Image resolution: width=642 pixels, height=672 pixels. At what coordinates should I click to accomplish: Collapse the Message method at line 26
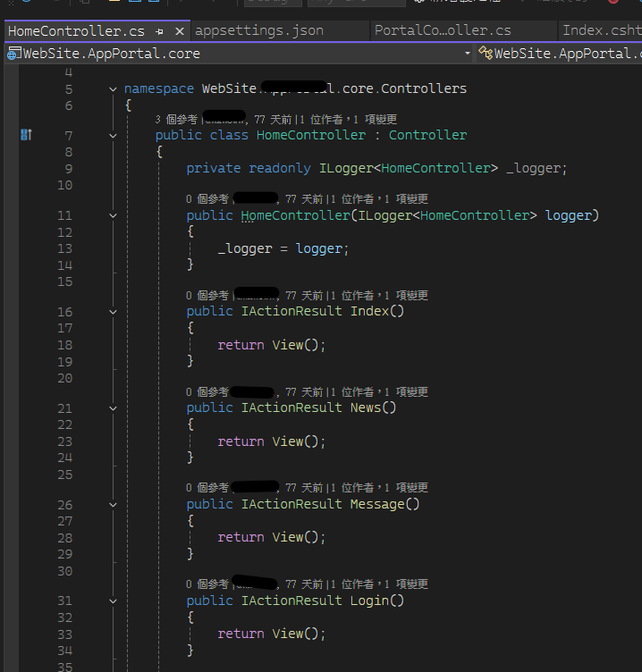pos(113,505)
